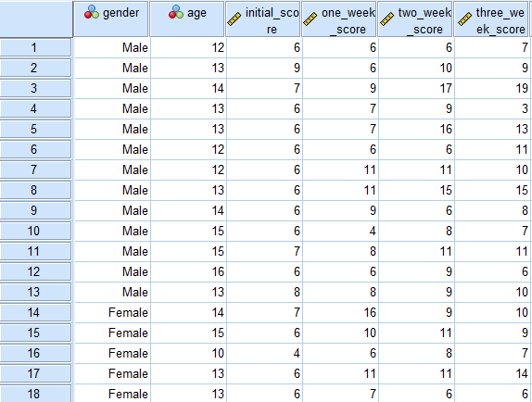532x402 pixels.
Task: Select row number 14 header
Action: (x=35, y=312)
